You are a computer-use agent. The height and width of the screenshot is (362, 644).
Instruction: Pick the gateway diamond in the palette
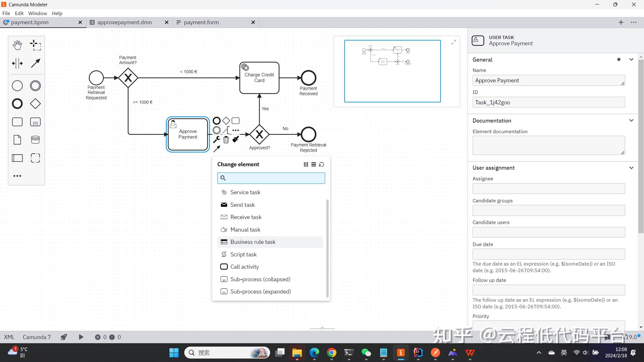pyautogui.click(x=35, y=104)
